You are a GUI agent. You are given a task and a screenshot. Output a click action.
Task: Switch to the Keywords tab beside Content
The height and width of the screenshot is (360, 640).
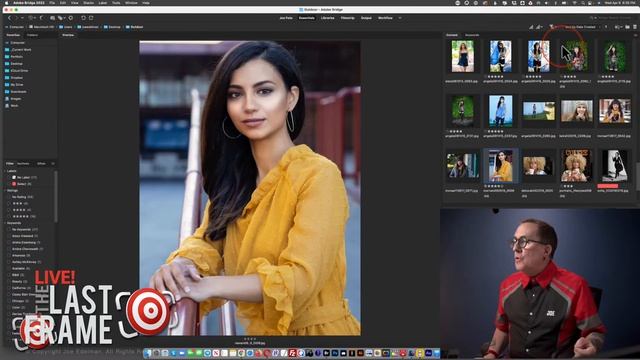[x=472, y=35]
